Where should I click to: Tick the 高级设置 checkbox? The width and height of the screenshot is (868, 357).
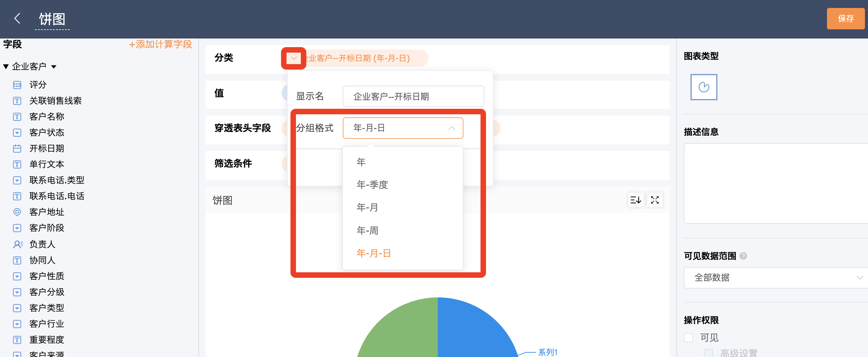pyautogui.click(x=709, y=353)
